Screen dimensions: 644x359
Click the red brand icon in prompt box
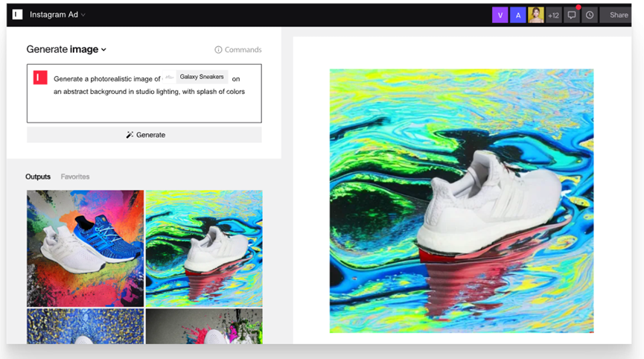point(40,77)
